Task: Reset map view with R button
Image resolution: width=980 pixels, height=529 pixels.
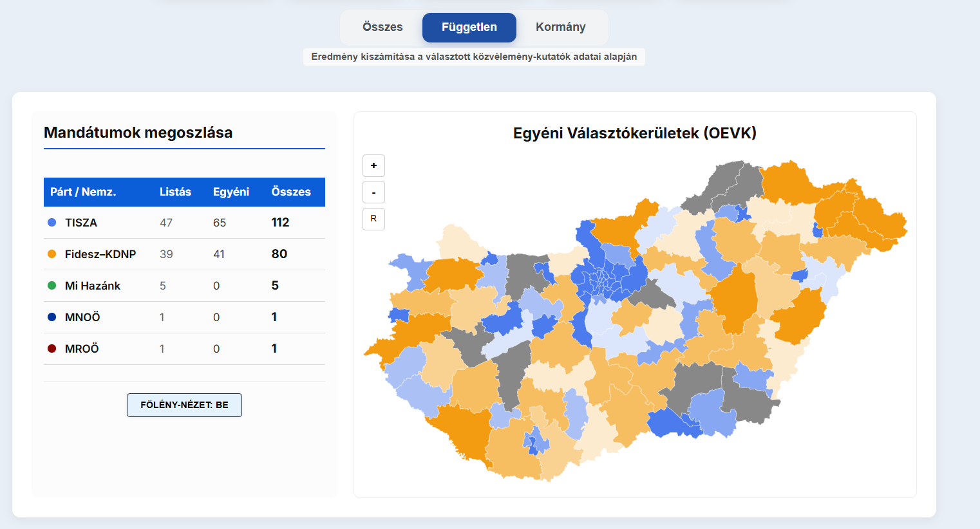Action: coord(373,219)
